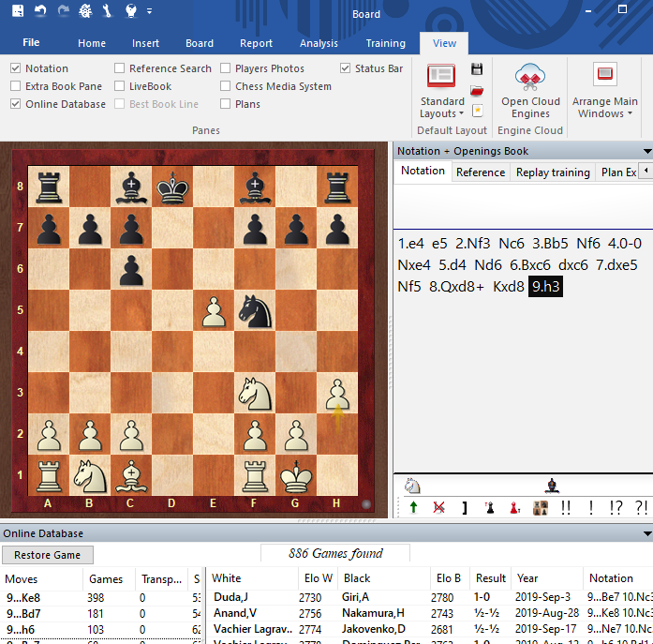Toggle the Status Bar checkbox
The image size is (653, 644).
tap(346, 68)
